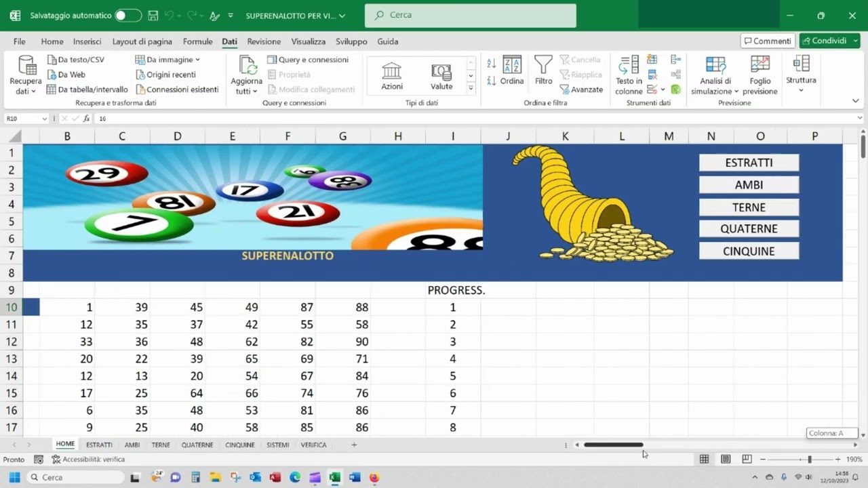868x488 pixels.
Task: Sort ascending A to Z
Action: tap(492, 64)
